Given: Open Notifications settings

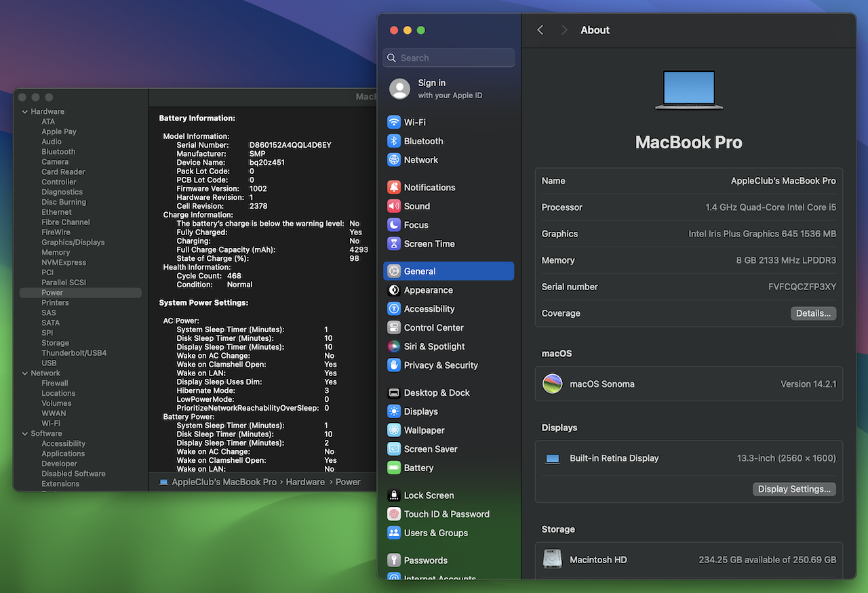Looking at the screenshot, I should point(449,187).
